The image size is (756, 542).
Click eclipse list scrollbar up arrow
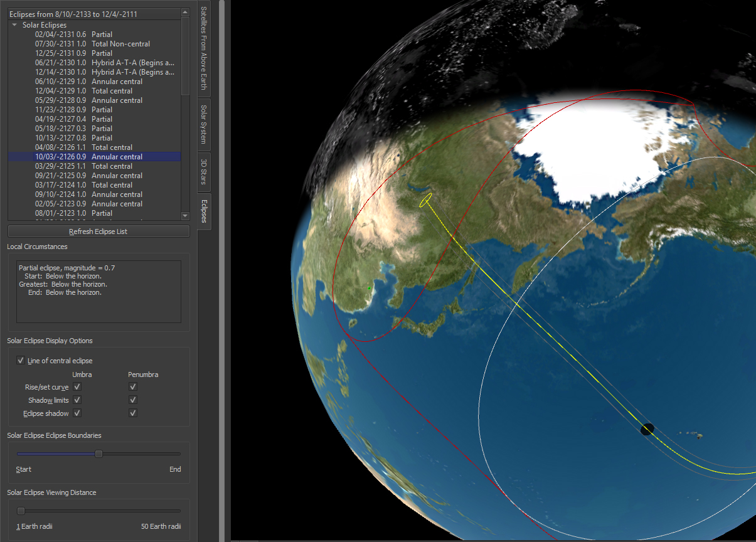(185, 12)
